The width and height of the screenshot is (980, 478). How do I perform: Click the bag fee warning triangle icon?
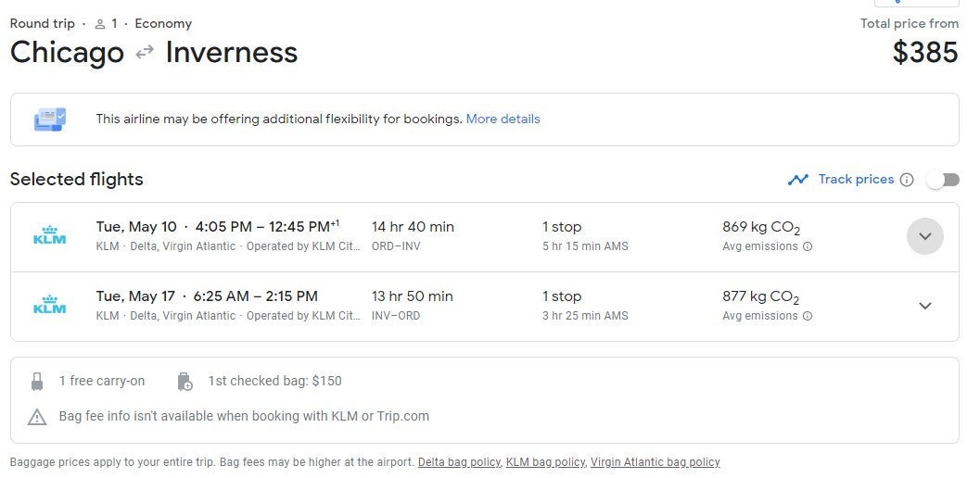(37, 417)
